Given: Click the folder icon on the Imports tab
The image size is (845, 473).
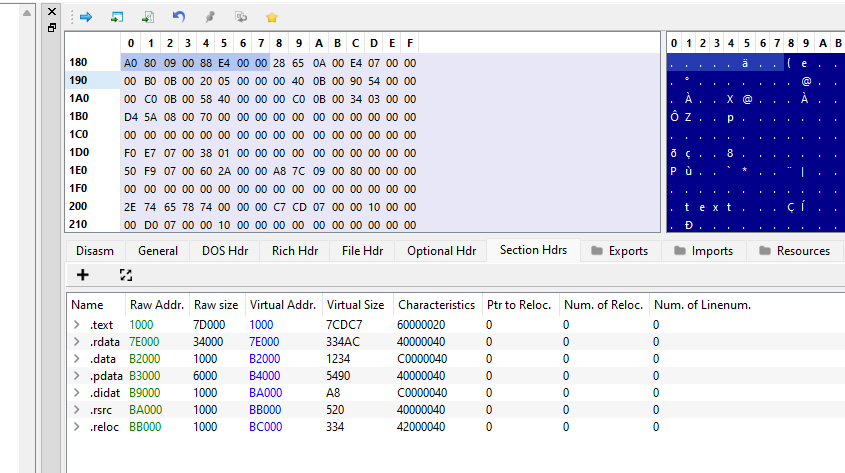Looking at the screenshot, I should (680, 251).
